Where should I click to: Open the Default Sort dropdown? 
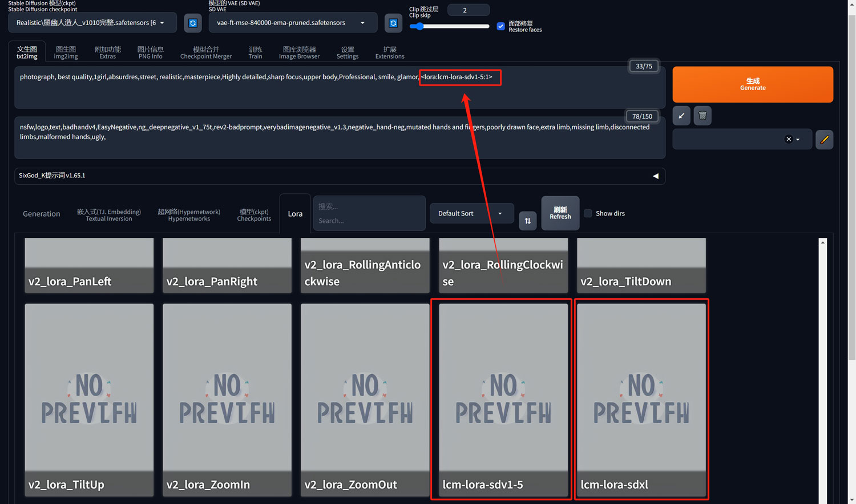tap(471, 213)
